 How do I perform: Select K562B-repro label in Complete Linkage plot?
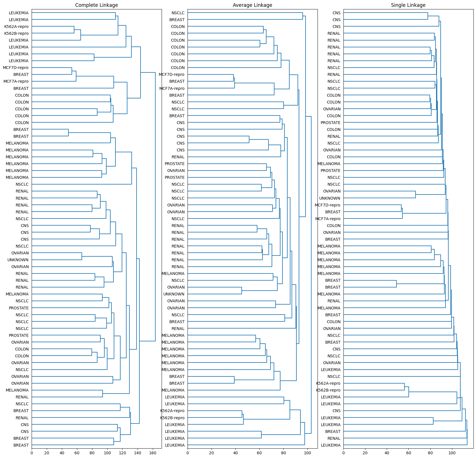17,33
